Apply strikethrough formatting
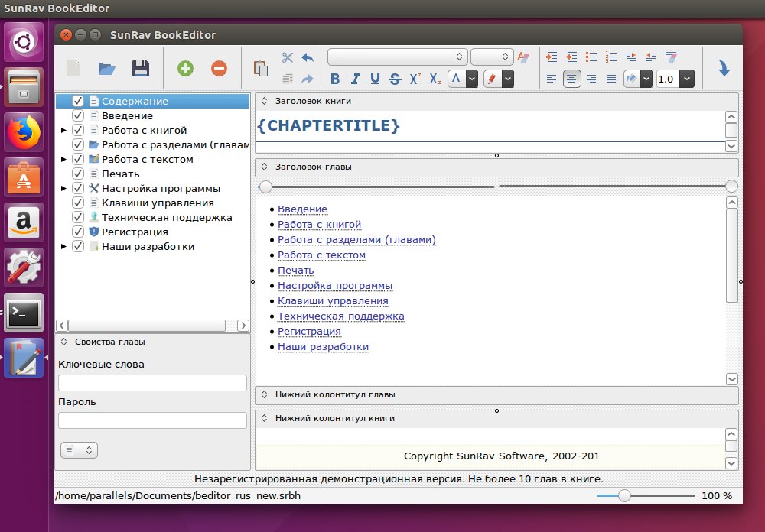This screenshot has width=765, height=532. [x=396, y=79]
